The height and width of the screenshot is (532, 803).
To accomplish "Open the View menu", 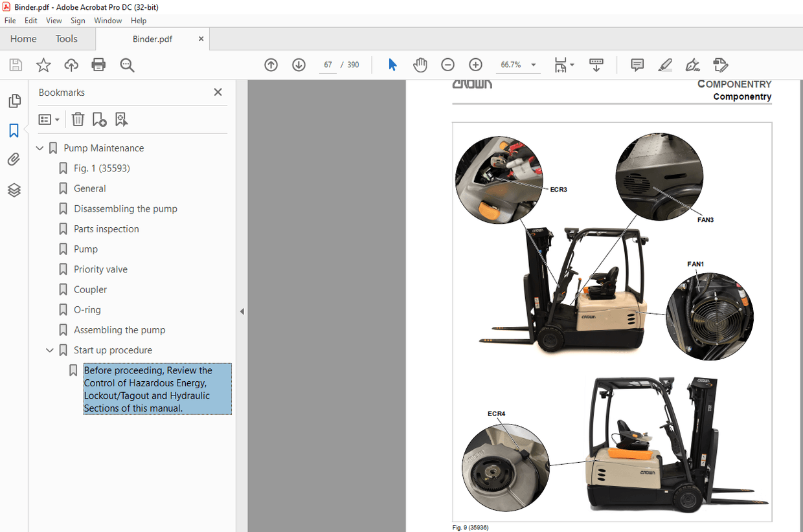I will 54,21.
